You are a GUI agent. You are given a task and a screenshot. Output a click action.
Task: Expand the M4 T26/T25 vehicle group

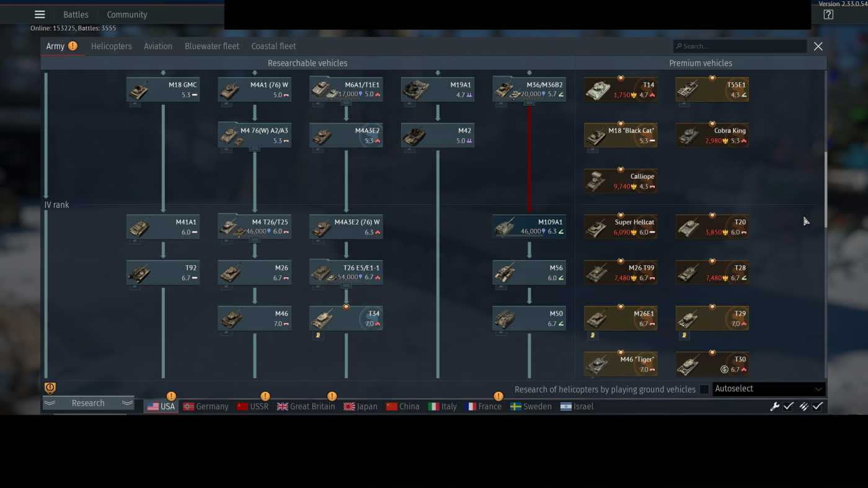[x=254, y=240]
